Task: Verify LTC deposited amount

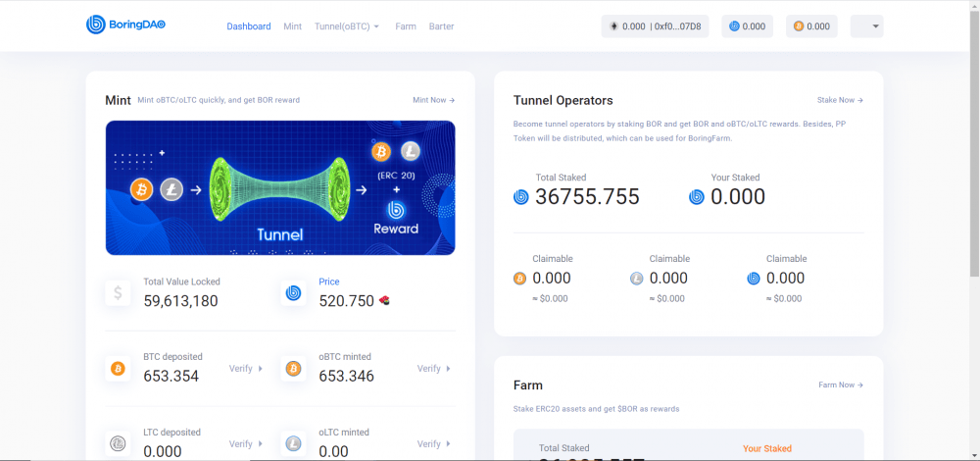Action: click(x=246, y=443)
